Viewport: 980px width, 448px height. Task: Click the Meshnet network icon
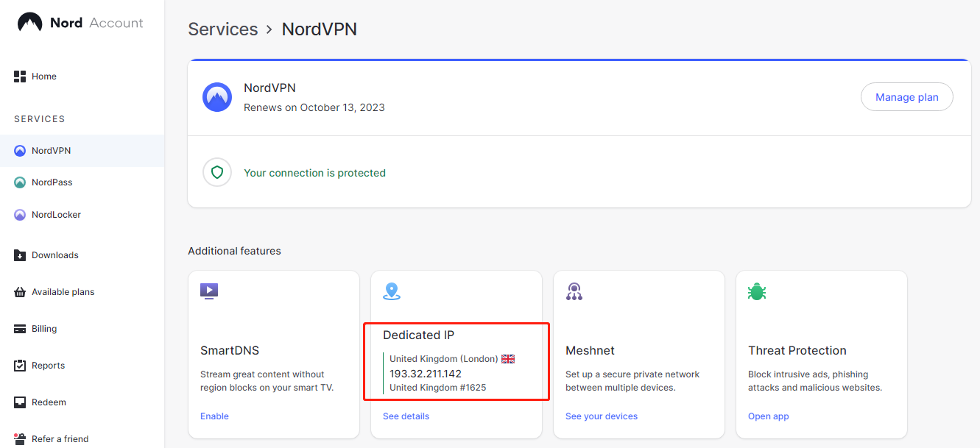[574, 291]
